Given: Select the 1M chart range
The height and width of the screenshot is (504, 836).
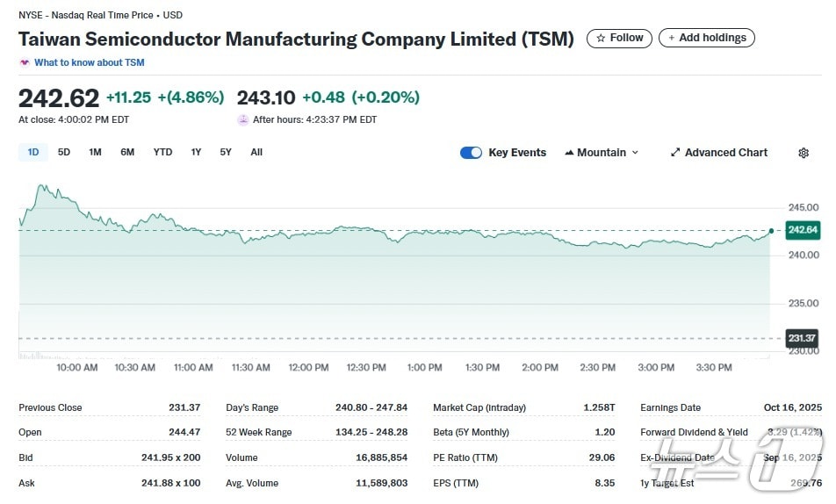Looking at the screenshot, I should click(x=95, y=152).
